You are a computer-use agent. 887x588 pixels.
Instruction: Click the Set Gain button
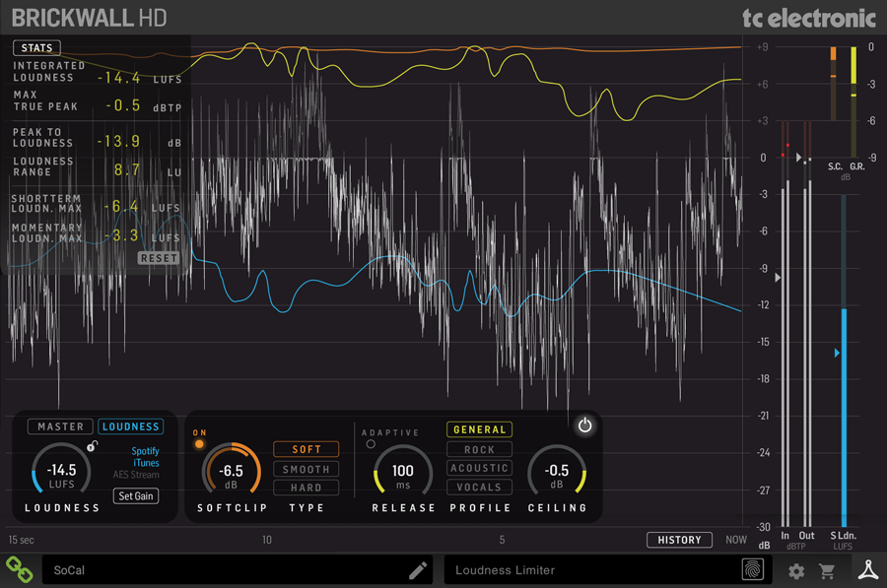[x=136, y=496]
